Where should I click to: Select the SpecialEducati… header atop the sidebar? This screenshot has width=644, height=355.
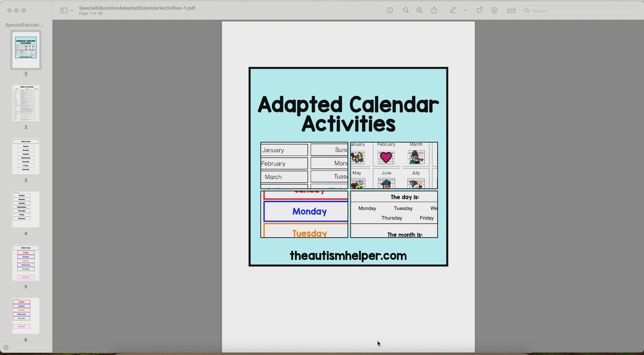point(24,25)
